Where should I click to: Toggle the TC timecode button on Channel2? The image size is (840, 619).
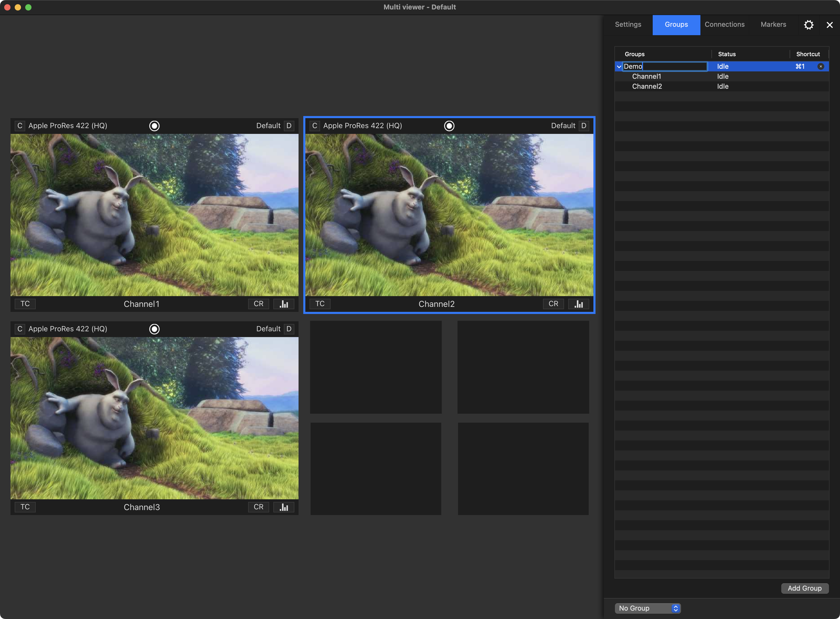320,304
